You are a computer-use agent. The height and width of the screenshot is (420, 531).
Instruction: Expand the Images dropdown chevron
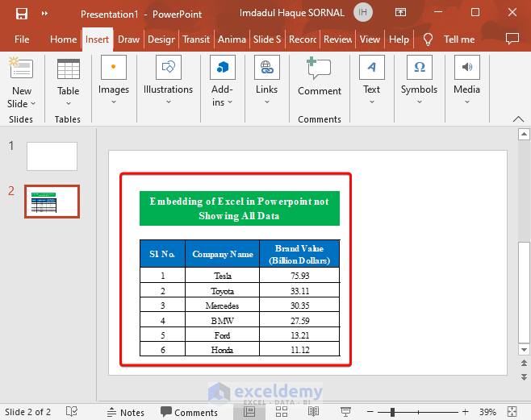(x=114, y=102)
